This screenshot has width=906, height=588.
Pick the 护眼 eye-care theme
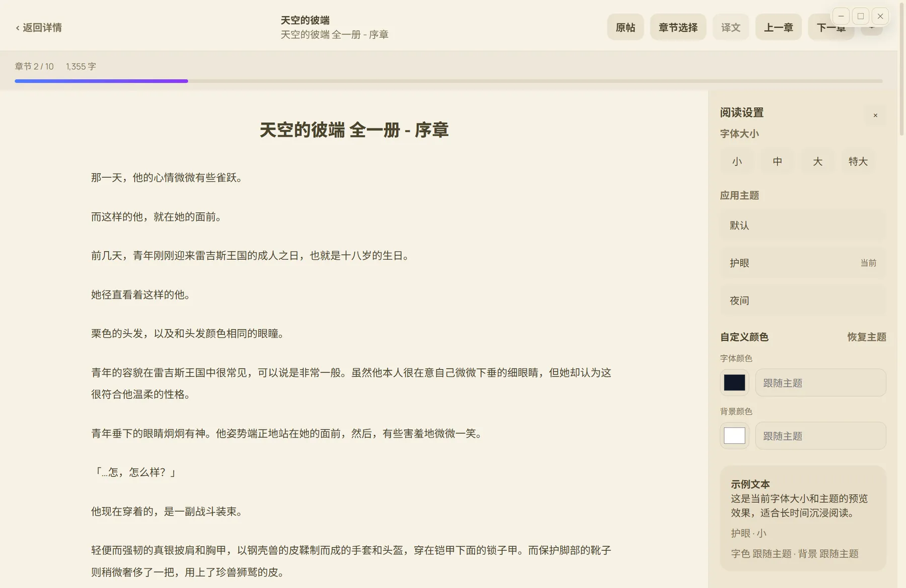tap(802, 263)
